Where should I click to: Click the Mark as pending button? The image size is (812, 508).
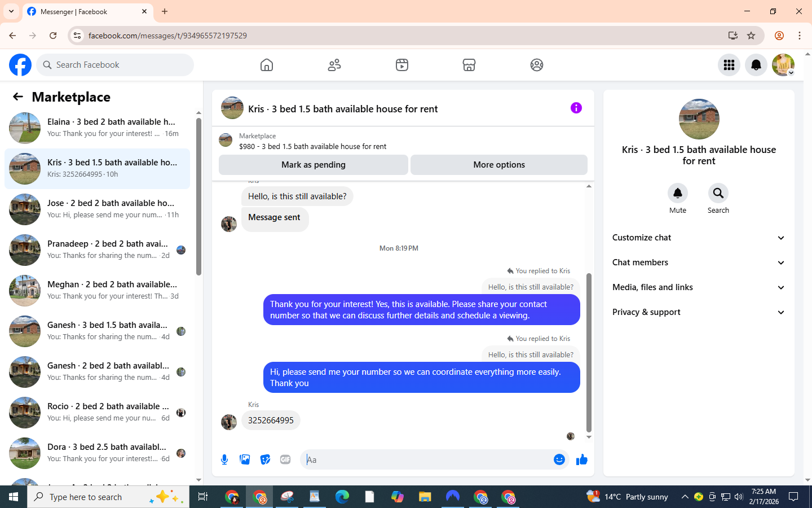tap(314, 165)
